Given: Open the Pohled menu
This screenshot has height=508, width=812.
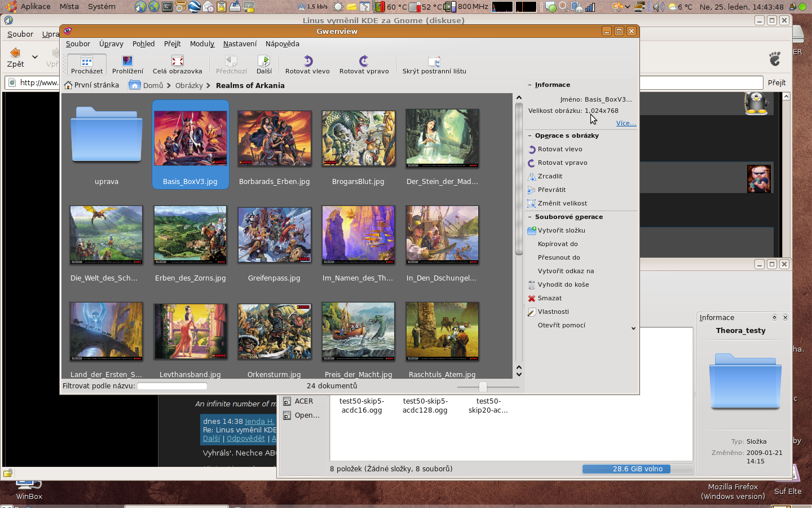Looking at the screenshot, I should point(143,44).
